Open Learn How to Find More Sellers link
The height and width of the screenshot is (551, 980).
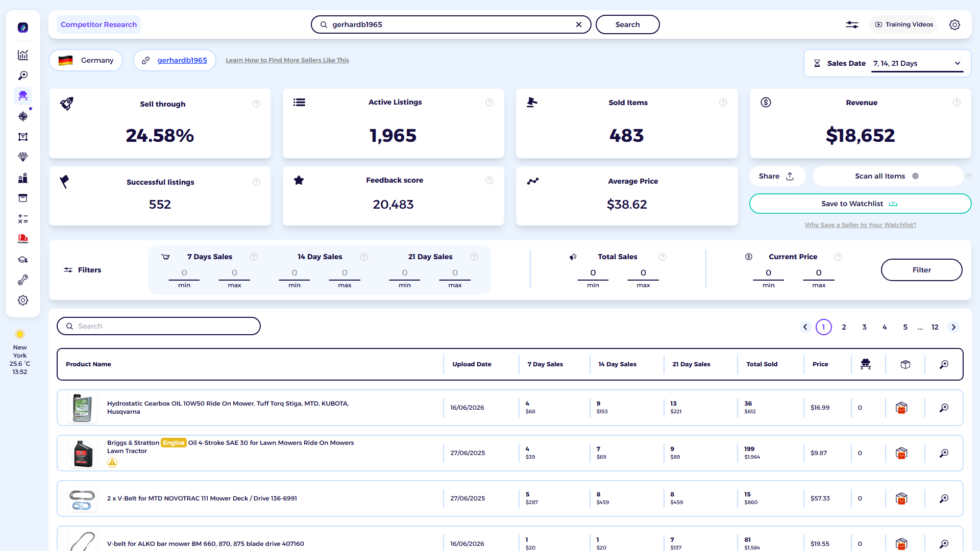(x=287, y=60)
